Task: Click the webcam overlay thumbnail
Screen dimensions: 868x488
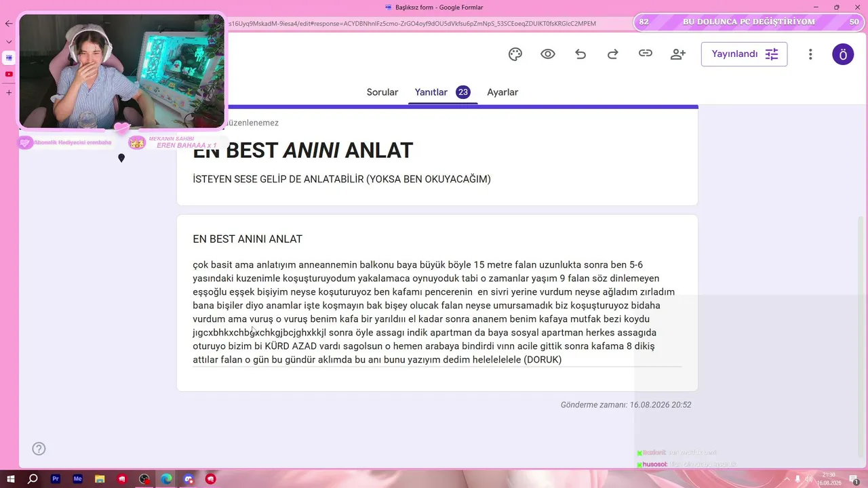Action: click(122, 70)
